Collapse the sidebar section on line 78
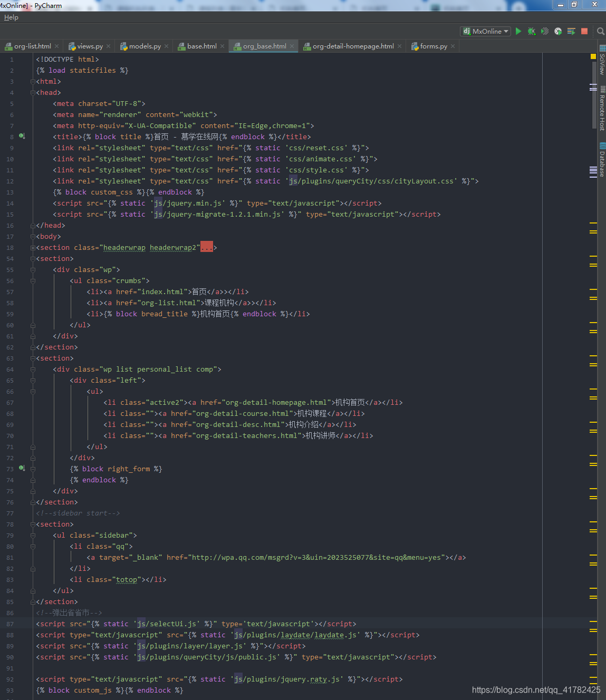The width and height of the screenshot is (606, 700). (33, 524)
